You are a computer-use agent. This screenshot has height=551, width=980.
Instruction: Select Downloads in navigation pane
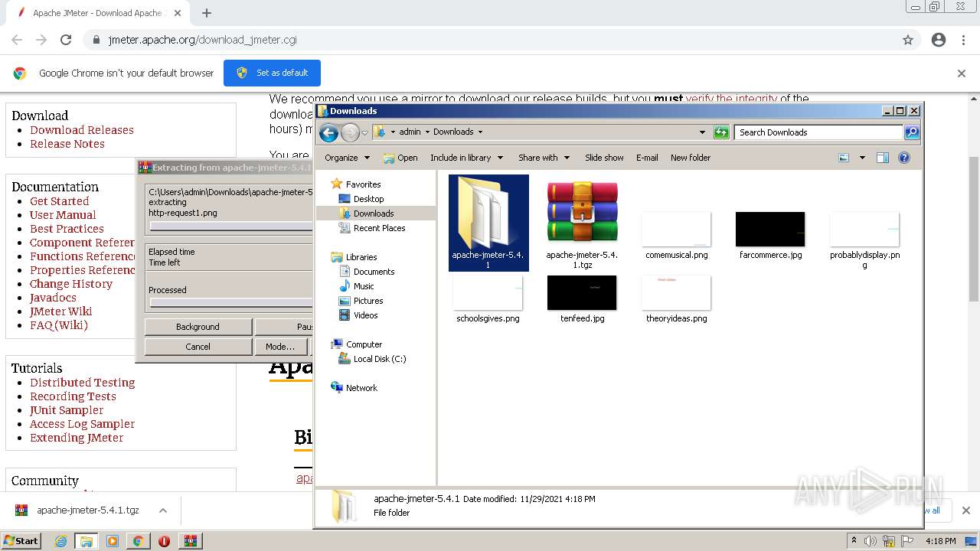point(374,214)
